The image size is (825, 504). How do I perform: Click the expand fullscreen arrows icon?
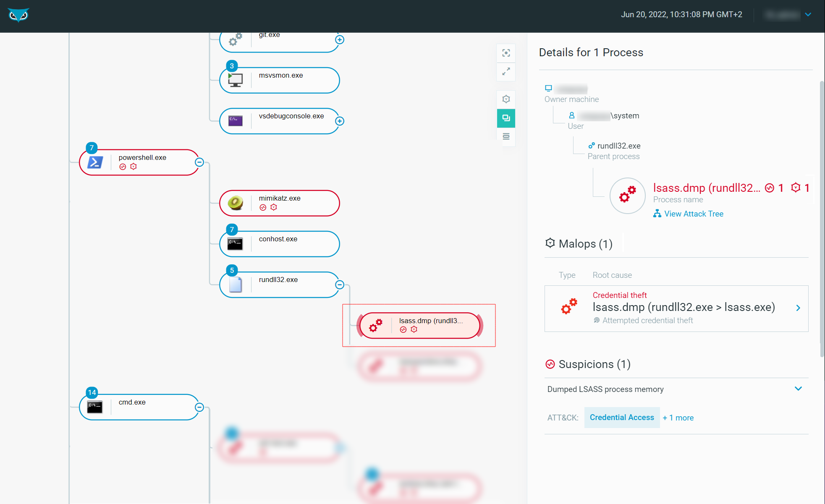click(x=506, y=71)
